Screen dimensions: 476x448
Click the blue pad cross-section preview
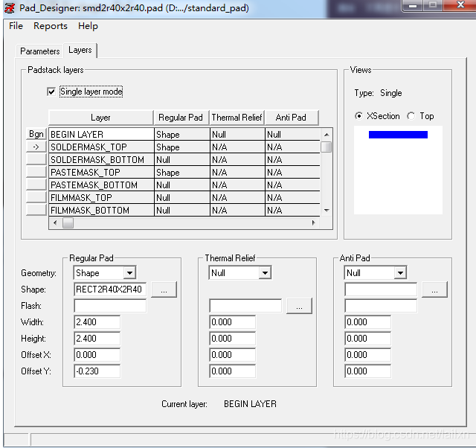click(398, 135)
